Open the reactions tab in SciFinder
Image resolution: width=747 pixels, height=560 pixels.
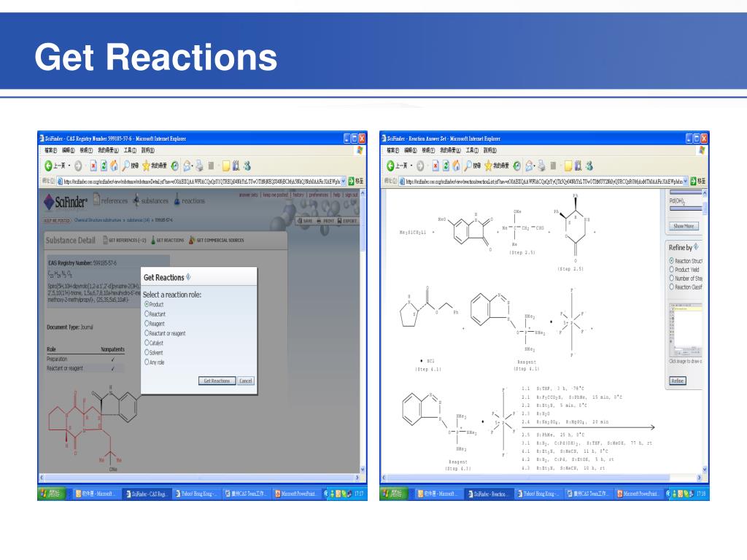pyautogui.click(x=189, y=201)
